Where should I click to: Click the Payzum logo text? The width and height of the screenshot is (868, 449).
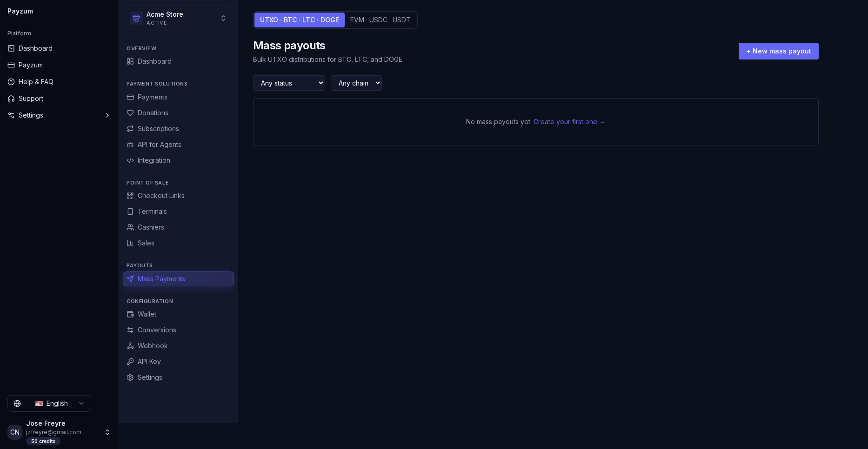(x=20, y=11)
